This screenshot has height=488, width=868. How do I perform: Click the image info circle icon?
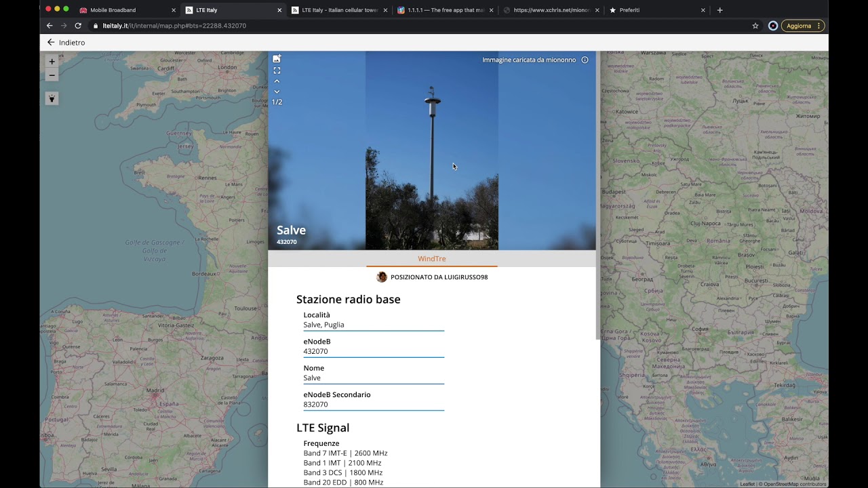[x=585, y=60]
